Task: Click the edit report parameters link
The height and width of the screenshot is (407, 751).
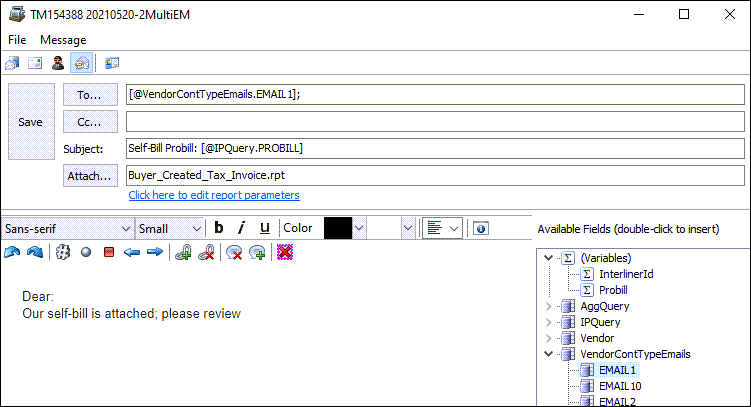Action: 214,195
